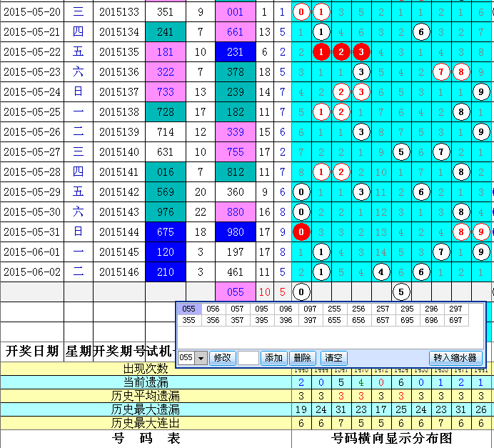Select the 历史最大遗漏 statistics row label

146,409
